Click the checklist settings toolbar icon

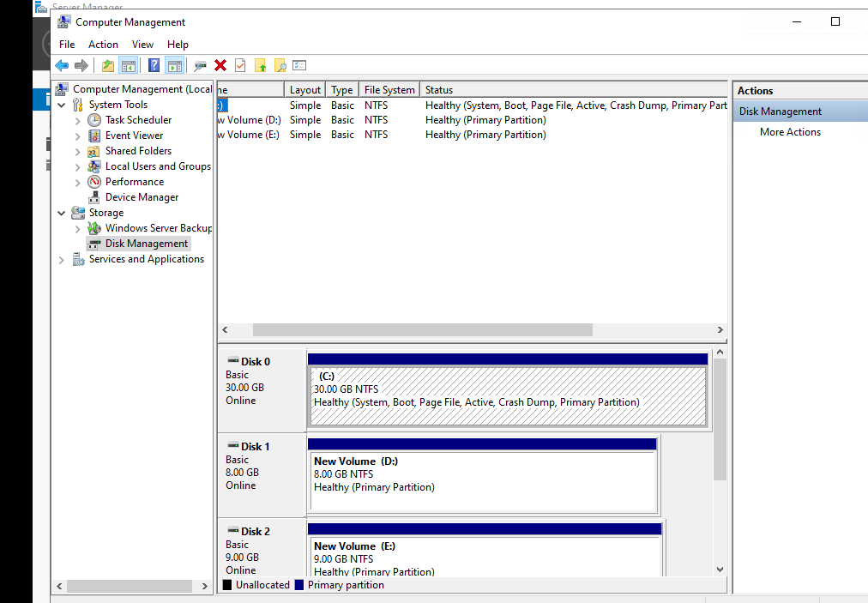click(299, 66)
